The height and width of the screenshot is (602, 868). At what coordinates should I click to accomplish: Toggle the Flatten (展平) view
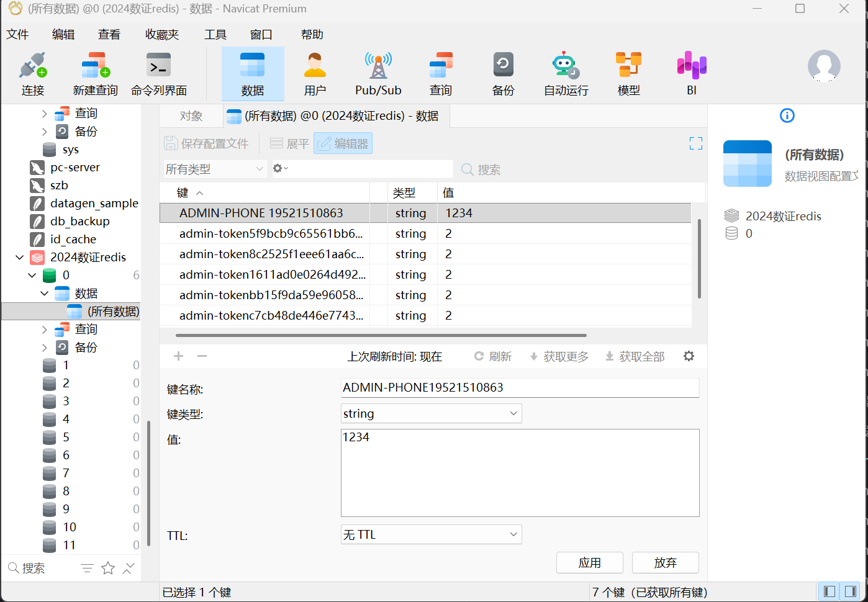[289, 143]
